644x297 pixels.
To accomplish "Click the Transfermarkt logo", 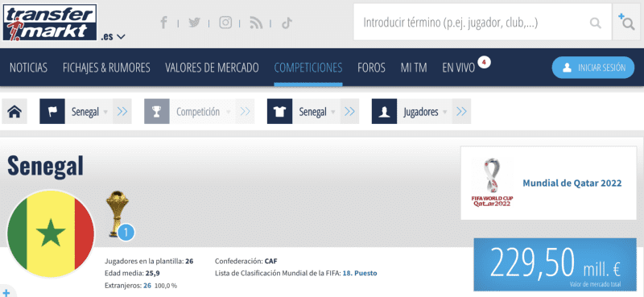I will (50, 23).
